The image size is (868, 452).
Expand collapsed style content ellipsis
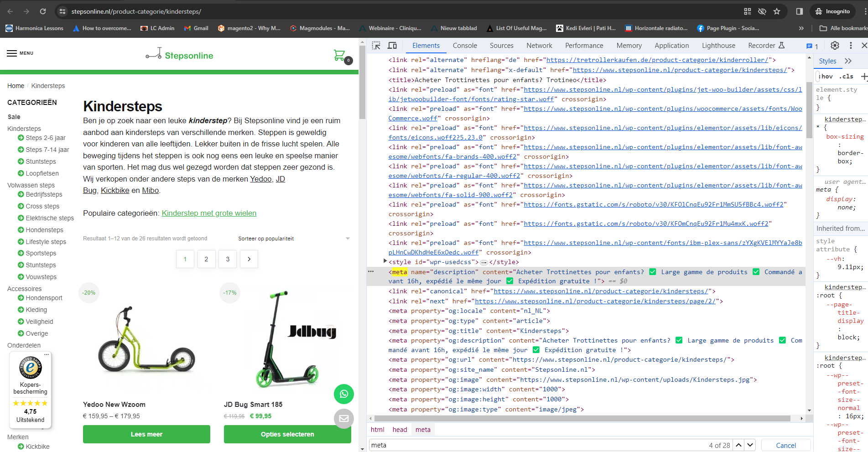click(x=484, y=262)
